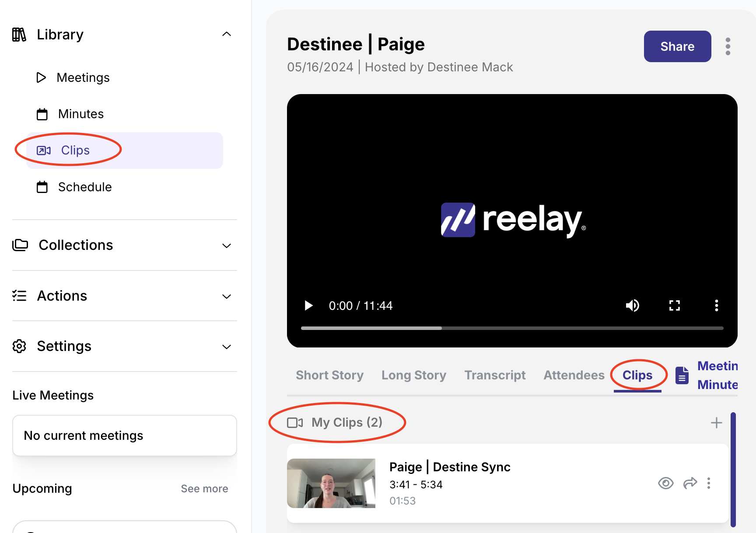The width and height of the screenshot is (756, 533).
Task: Select the Clips tab below the video
Action: click(x=637, y=375)
